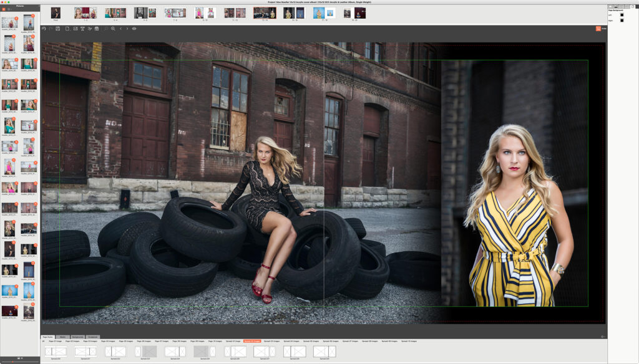Choose the Spread 000 layout template
The width and height of the screenshot is (639, 364).
click(56, 352)
